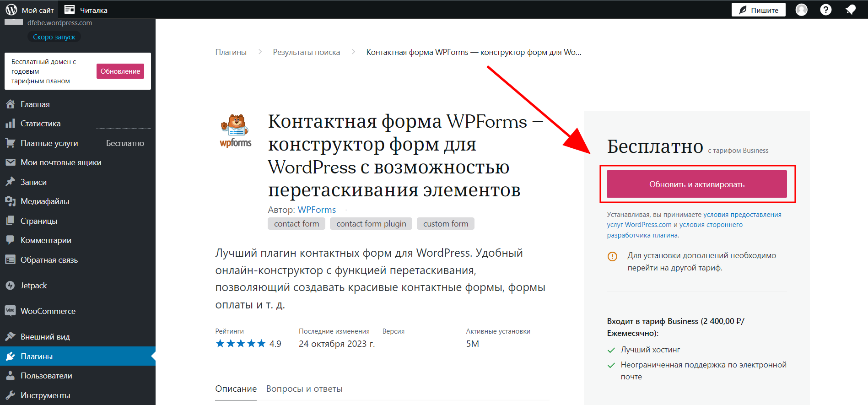Click the orange warning exclamation icon
This screenshot has height=405, width=868.
click(x=612, y=256)
